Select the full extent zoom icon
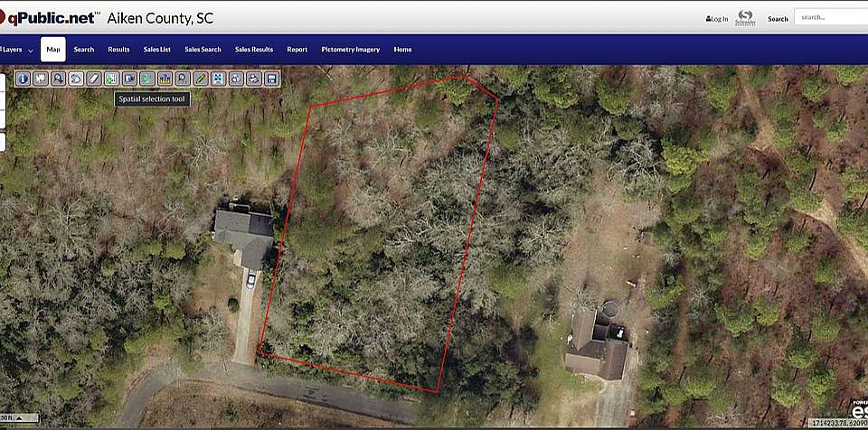Image resolution: width=868 pixels, height=430 pixels. click(x=218, y=79)
